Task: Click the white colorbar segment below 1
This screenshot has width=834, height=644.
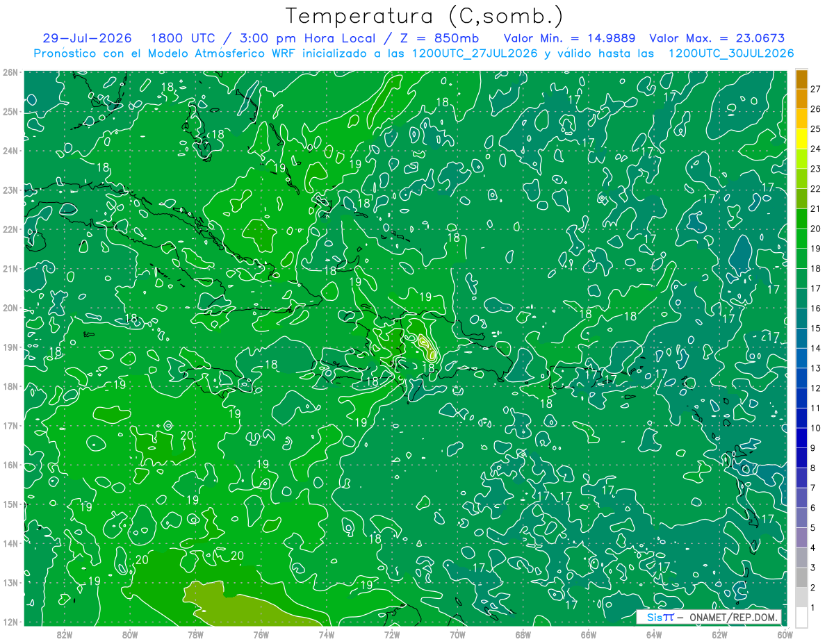Action: (x=801, y=617)
